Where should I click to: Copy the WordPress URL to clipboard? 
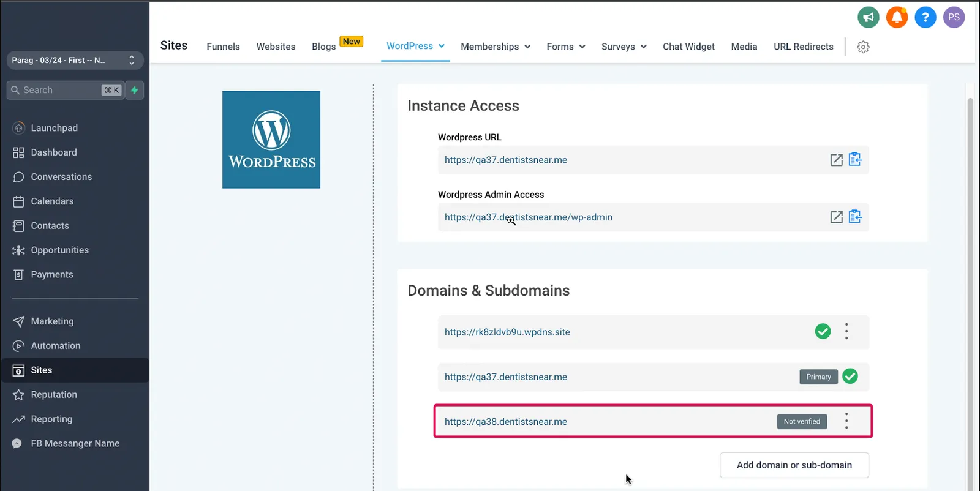pyautogui.click(x=855, y=160)
